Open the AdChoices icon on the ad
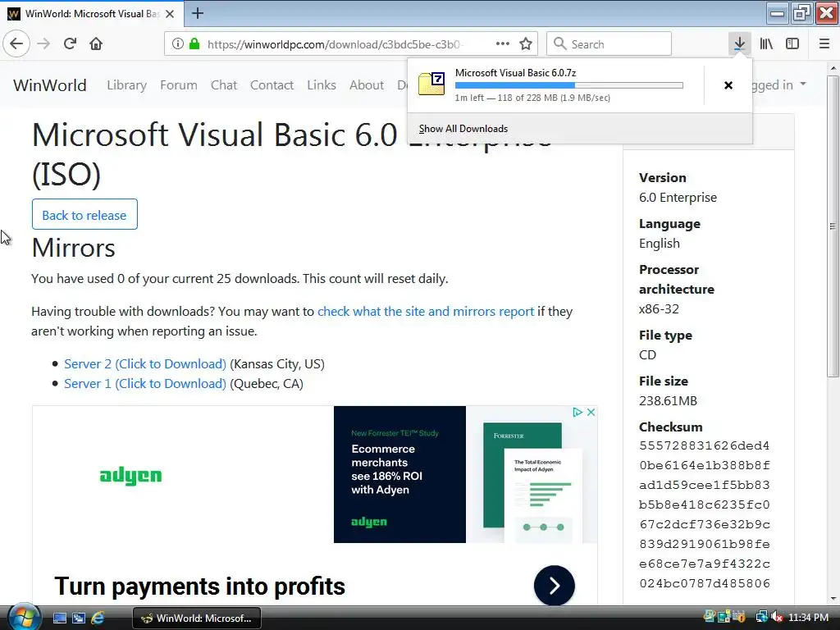840x630 pixels. [x=577, y=412]
